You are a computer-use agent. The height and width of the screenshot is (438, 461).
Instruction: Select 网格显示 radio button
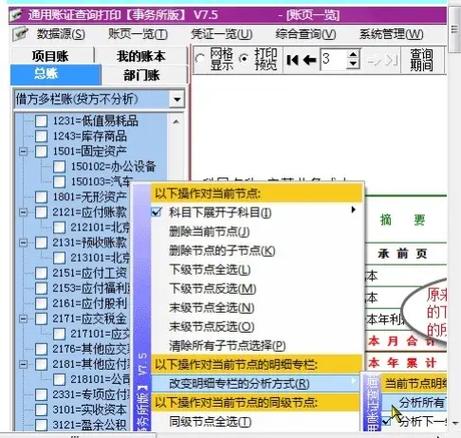click(x=200, y=59)
